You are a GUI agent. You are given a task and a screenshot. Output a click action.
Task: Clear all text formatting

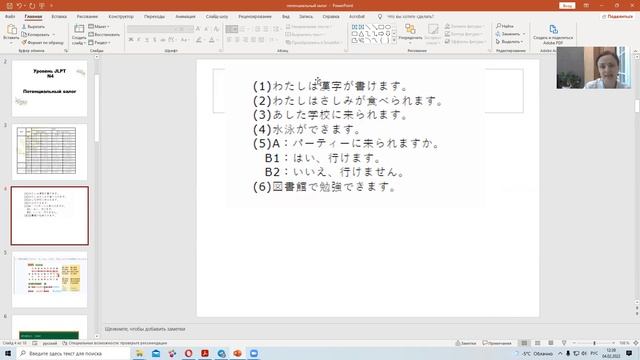(216, 29)
